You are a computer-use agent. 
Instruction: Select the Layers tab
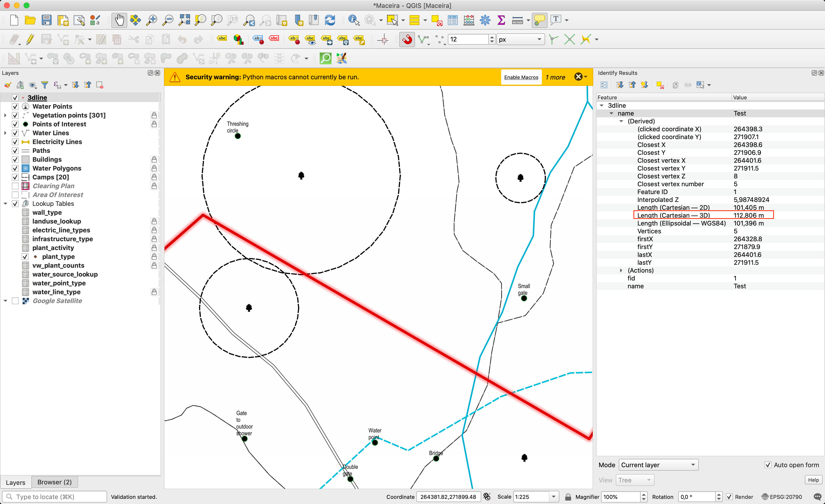click(x=15, y=482)
